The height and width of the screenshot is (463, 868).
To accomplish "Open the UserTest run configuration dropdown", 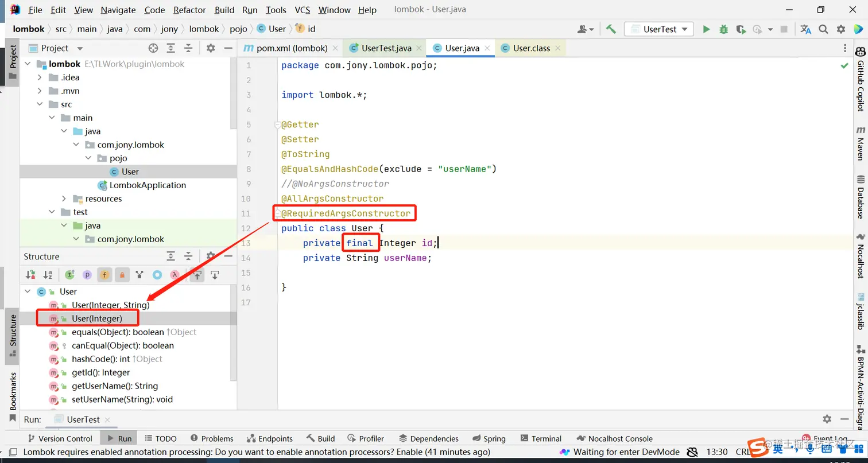I will [659, 29].
